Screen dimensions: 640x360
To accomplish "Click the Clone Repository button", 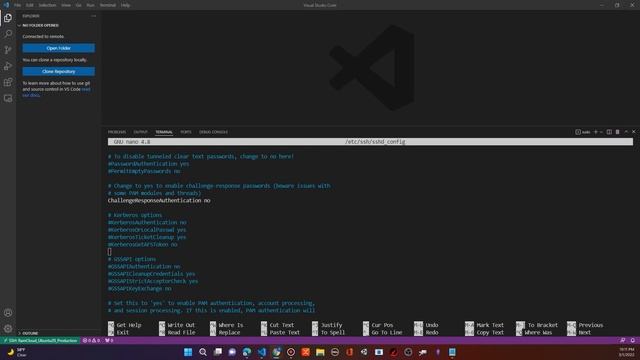I will 58,71.
